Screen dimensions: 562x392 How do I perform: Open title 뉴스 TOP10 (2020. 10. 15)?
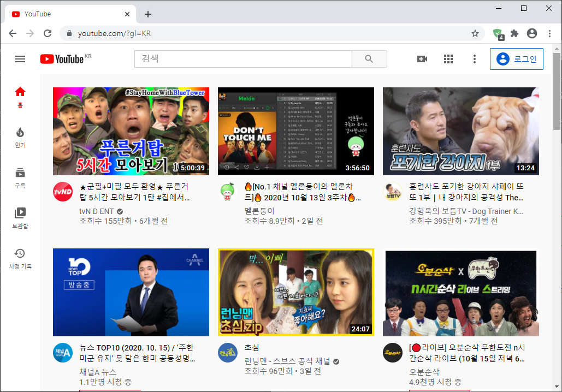click(x=137, y=353)
